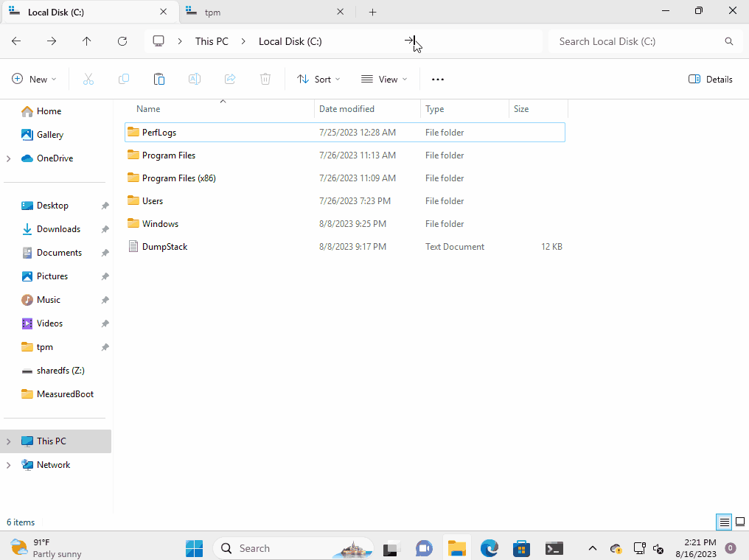Image resolution: width=749 pixels, height=560 pixels.
Task: Add a new tab
Action: [x=372, y=13]
